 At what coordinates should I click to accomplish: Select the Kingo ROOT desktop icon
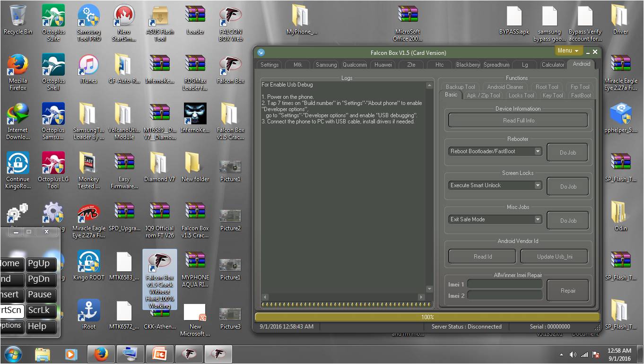tap(88, 265)
